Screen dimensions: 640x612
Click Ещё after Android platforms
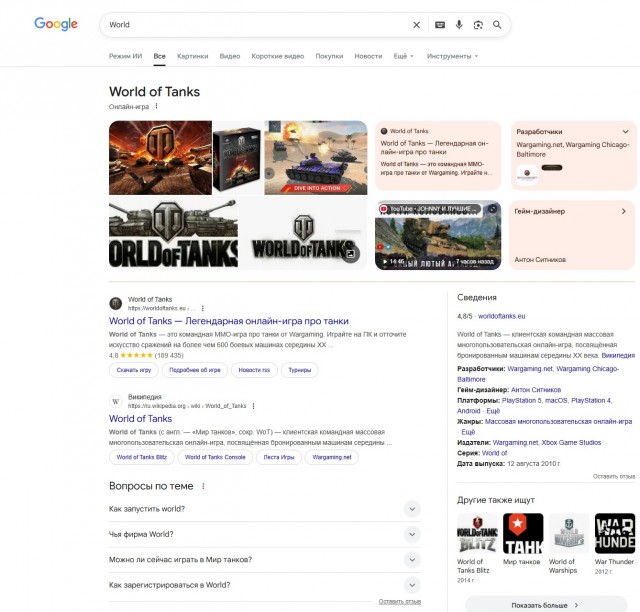pos(493,411)
